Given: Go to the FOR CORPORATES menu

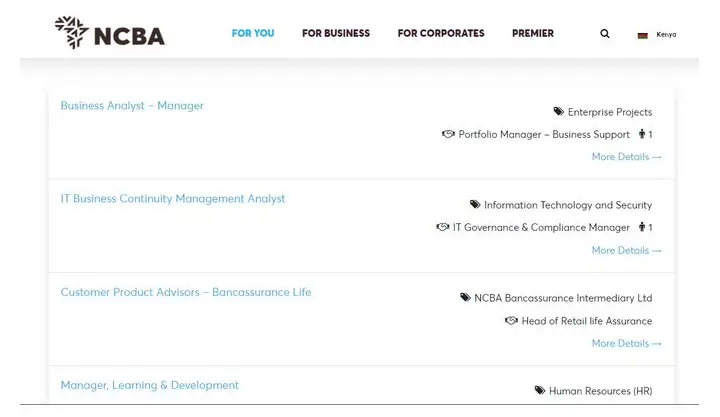Looking at the screenshot, I should pyautogui.click(x=441, y=33).
